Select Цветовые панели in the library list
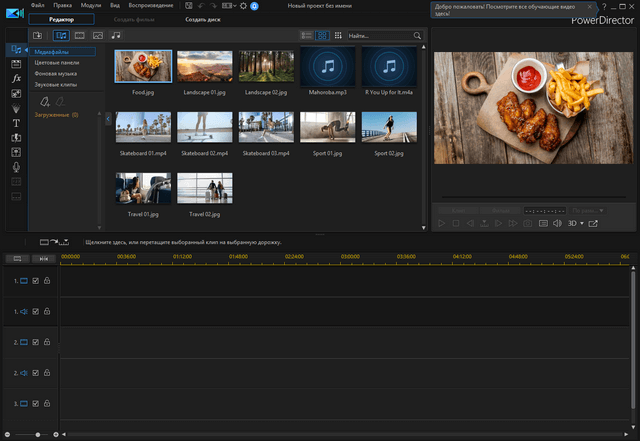Screen dimensions: 640x441 (56, 63)
